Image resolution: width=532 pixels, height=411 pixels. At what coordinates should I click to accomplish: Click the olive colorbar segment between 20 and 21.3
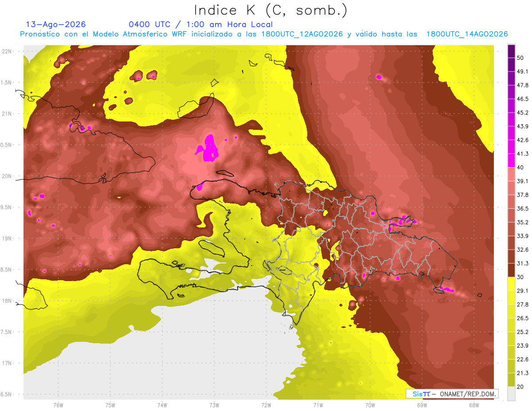[x=511, y=380]
